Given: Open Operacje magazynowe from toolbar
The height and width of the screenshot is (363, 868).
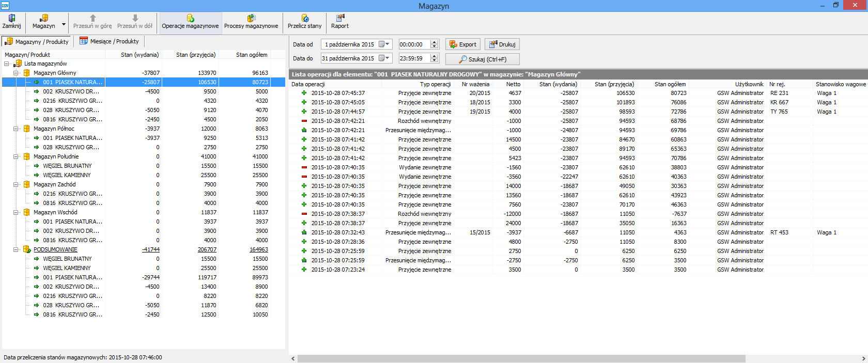Looking at the screenshot, I should pos(190,22).
